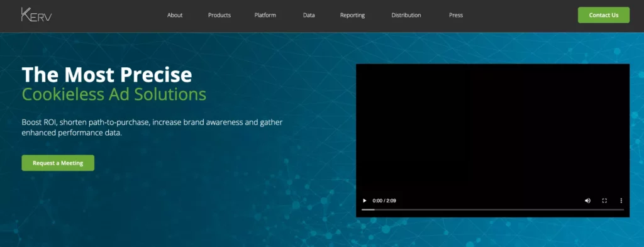This screenshot has height=247, width=644.
Task: Go to the Platform page
Action: (265, 15)
